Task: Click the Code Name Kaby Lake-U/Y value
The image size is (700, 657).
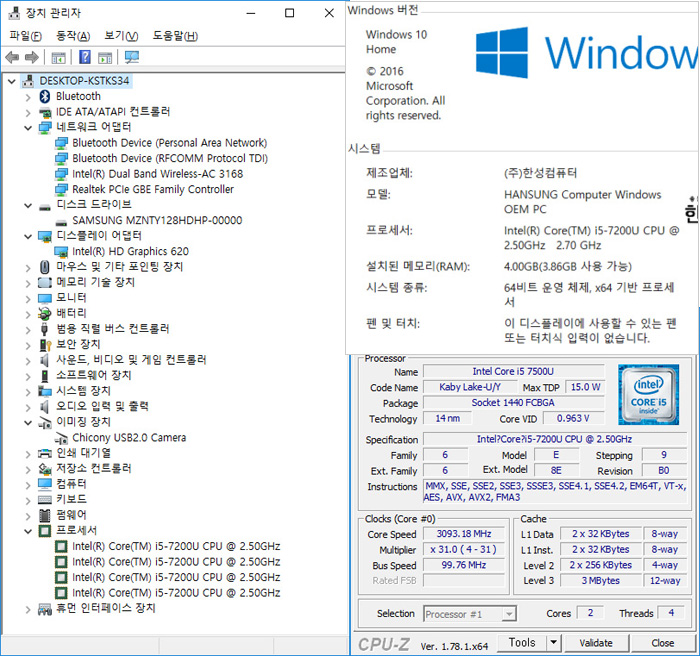Action: click(470, 387)
